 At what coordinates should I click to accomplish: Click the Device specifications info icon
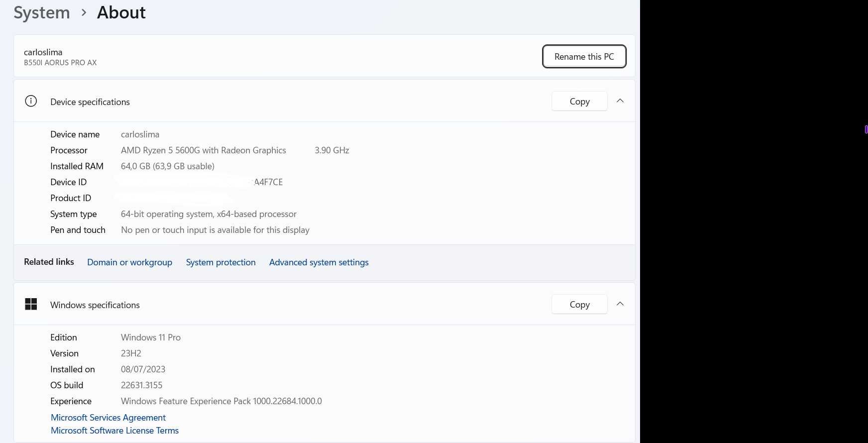pos(31,101)
